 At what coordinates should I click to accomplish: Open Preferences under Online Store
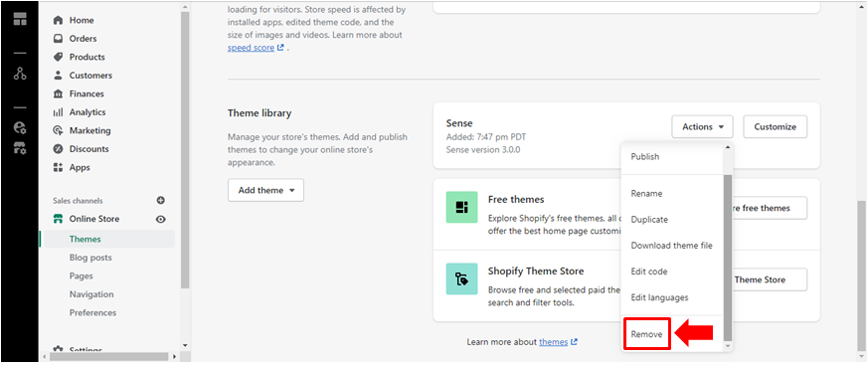tap(93, 312)
